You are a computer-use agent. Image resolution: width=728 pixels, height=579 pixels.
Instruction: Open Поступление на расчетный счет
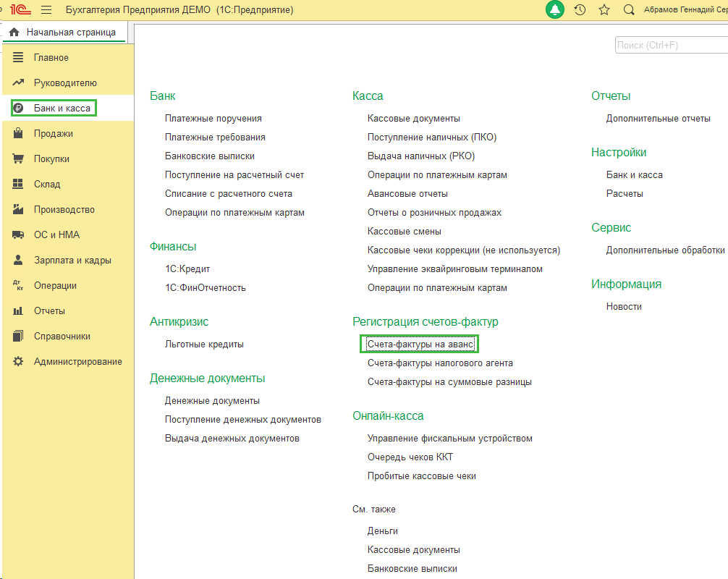tap(234, 175)
